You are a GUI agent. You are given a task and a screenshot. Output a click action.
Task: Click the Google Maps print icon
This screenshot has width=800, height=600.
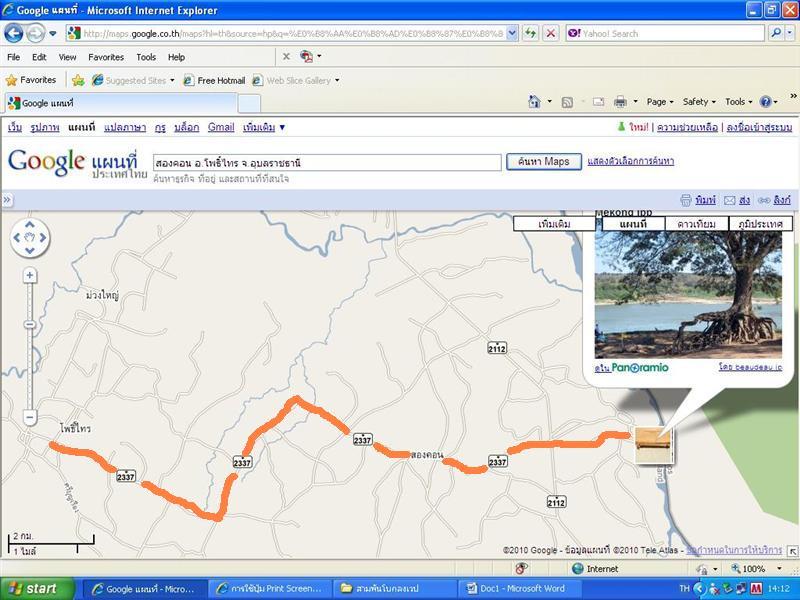(x=686, y=201)
